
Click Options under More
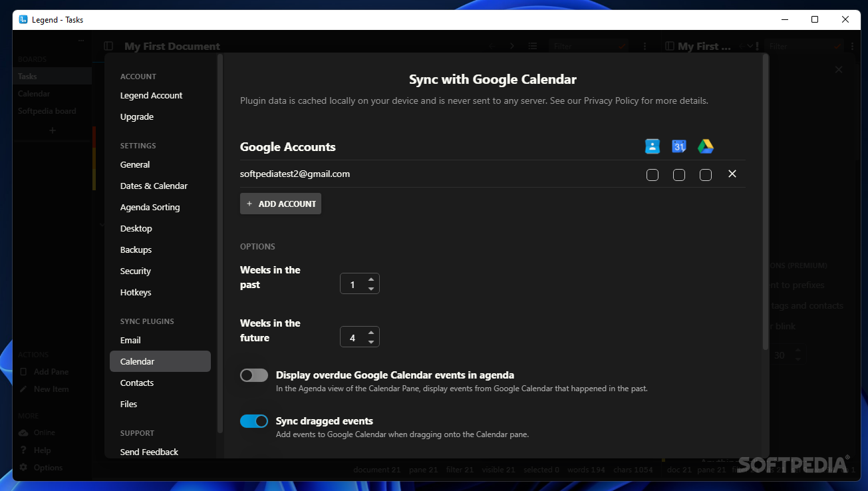pyautogui.click(x=48, y=468)
